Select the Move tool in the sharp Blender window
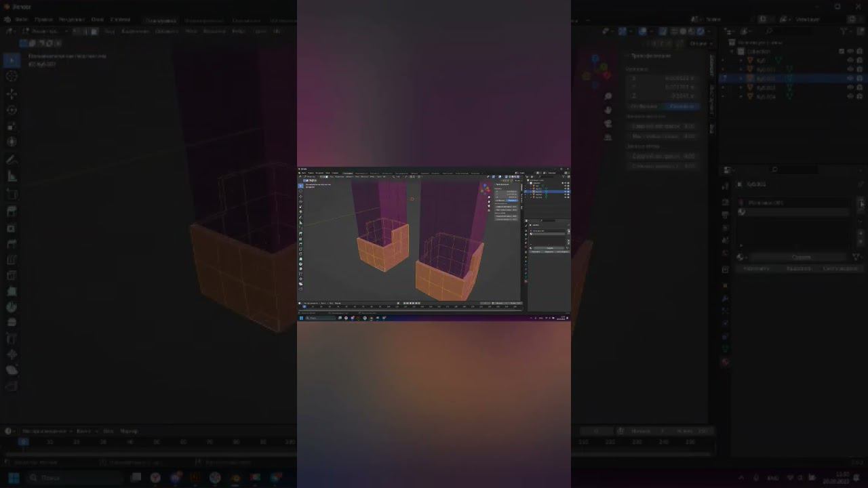Screen dimensions: 868x488 (x=301, y=197)
